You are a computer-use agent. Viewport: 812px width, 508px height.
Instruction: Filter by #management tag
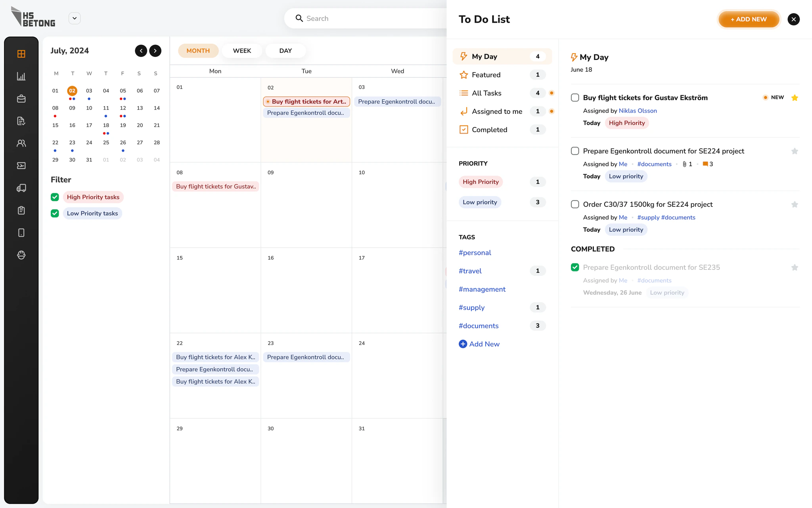click(x=482, y=289)
